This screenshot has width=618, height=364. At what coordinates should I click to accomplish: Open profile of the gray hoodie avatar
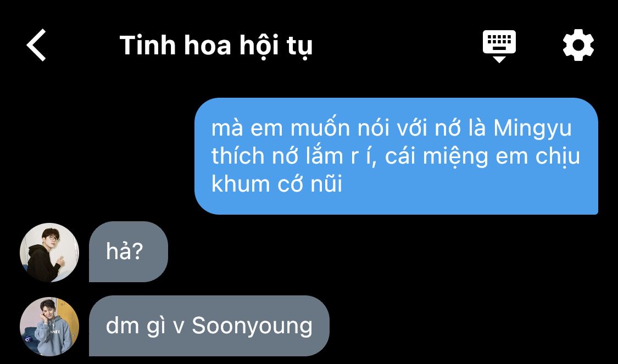tap(49, 327)
